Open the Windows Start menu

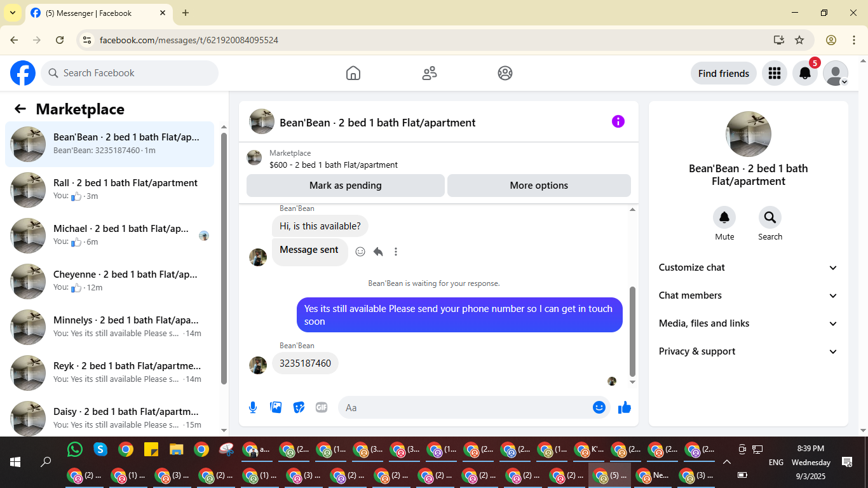(15, 462)
